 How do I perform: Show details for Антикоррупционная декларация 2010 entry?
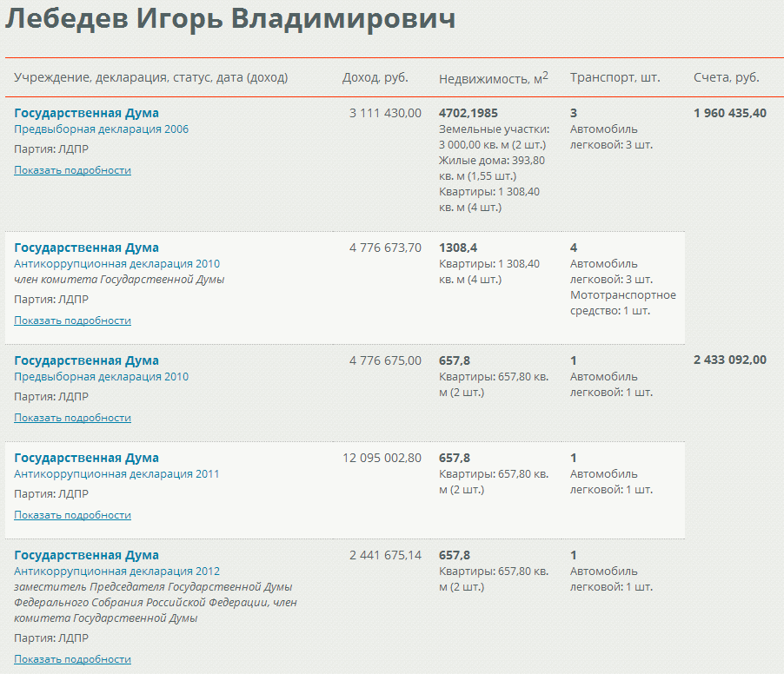tap(72, 320)
